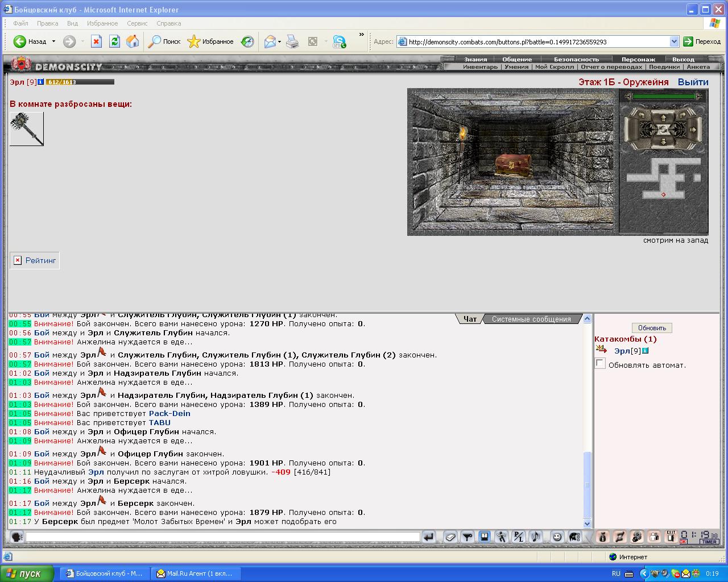
Task: Expand the browser toolbar overflow chevron
Action: pyautogui.click(x=361, y=35)
